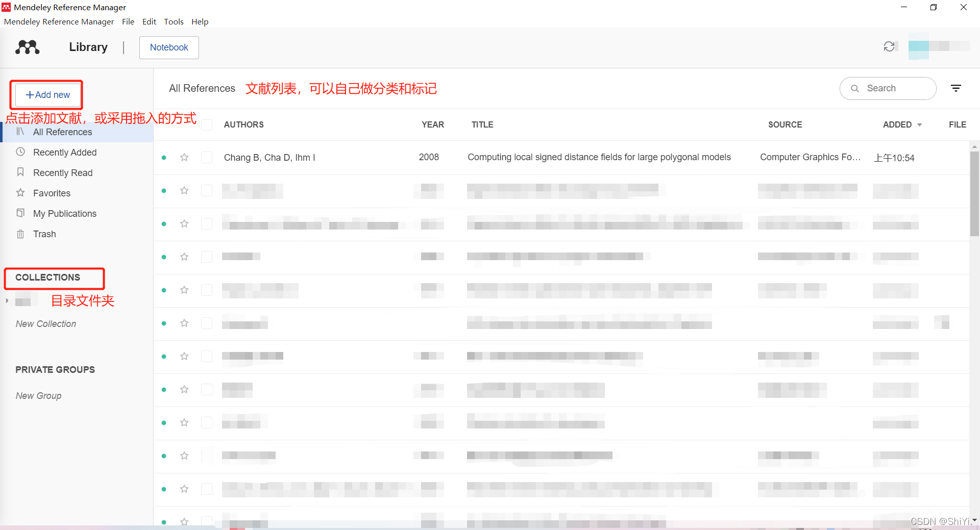Open the Favorites list

(x=52, y=193)
